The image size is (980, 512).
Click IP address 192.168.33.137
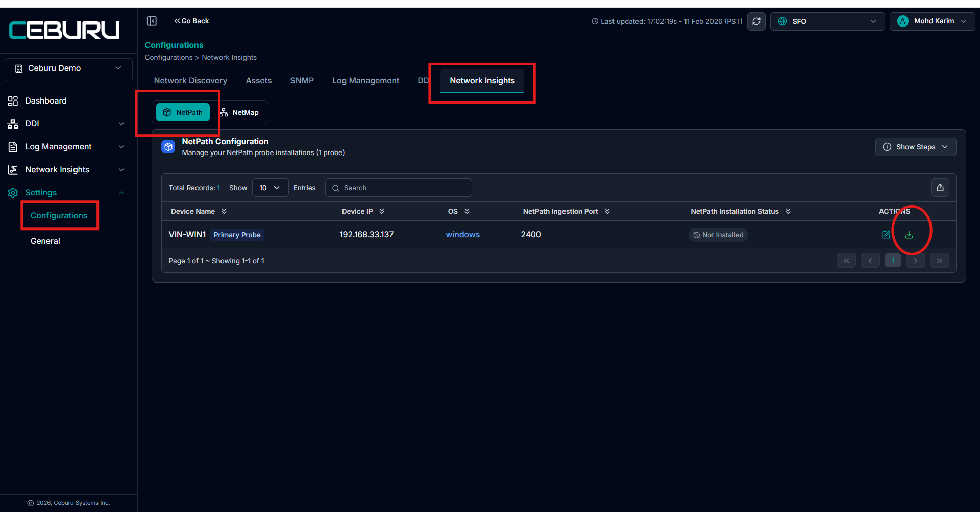click(x=366, y=235)
